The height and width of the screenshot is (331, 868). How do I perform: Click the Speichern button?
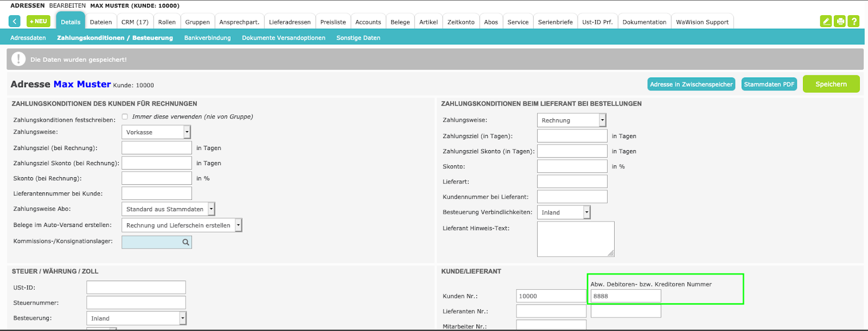pyautogui.click(x=831, y=84)
